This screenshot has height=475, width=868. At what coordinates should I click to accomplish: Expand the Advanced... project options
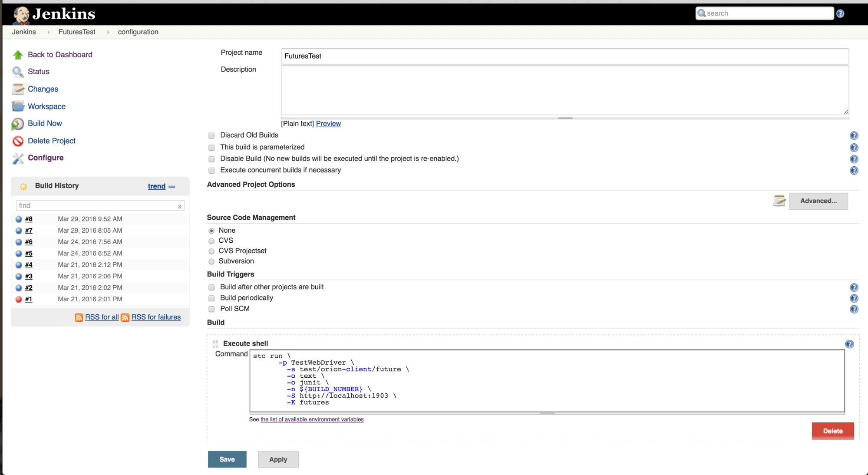(x=818, y=201)
